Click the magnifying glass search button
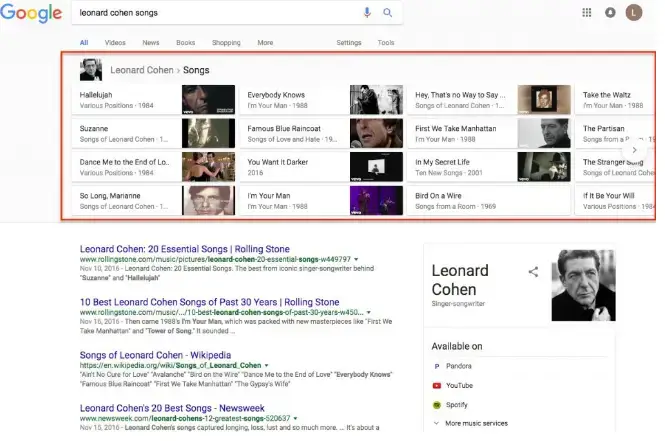 coord(387,13)
